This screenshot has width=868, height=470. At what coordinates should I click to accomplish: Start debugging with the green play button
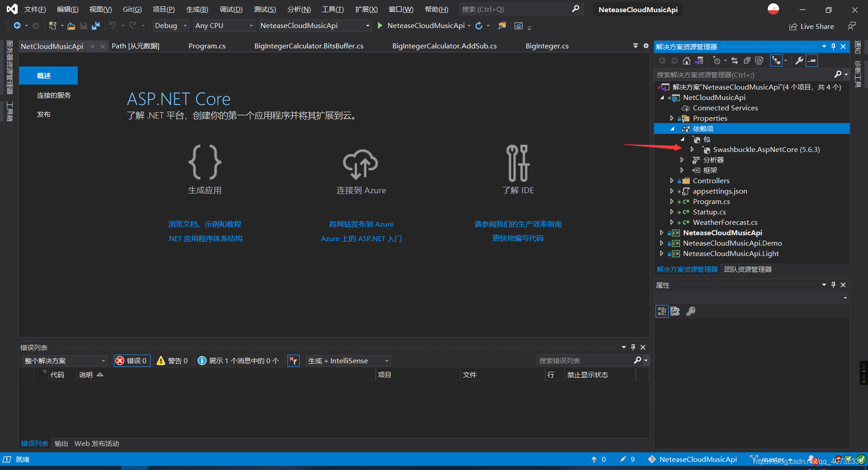(x=380, y=26)
